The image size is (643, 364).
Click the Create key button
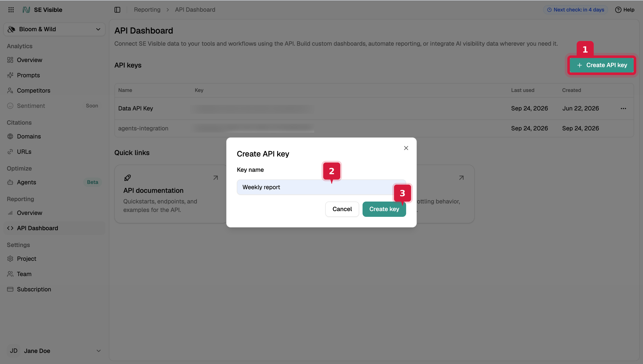tap(384, 209)
